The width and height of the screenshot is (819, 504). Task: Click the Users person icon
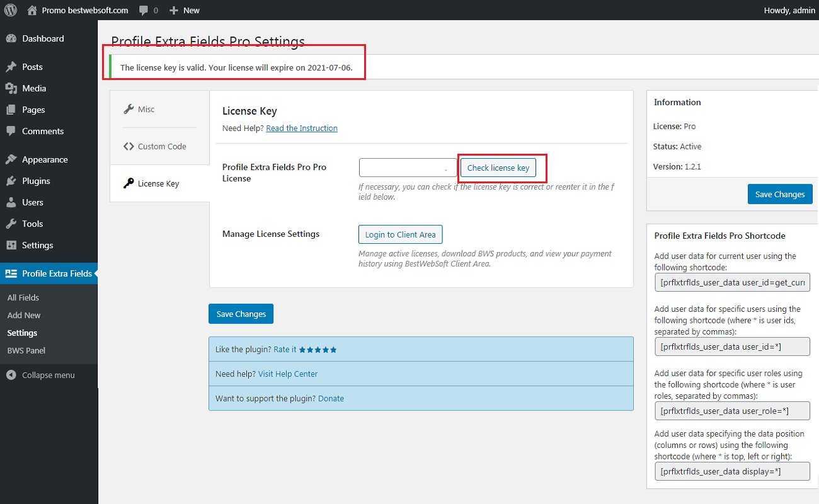[x=11, y=202]
